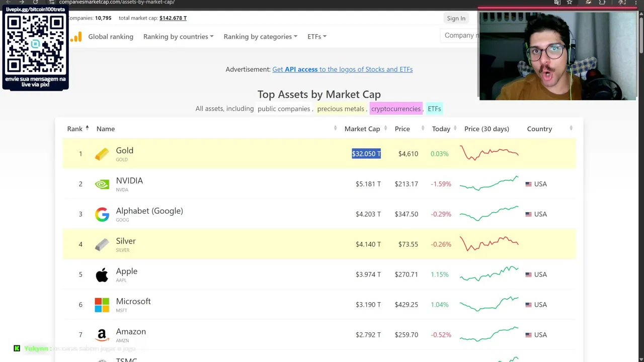Click the browser bookmark star icon
This screenshot has width=644, height=362.
pyautogui.click(x=570, y=3)
